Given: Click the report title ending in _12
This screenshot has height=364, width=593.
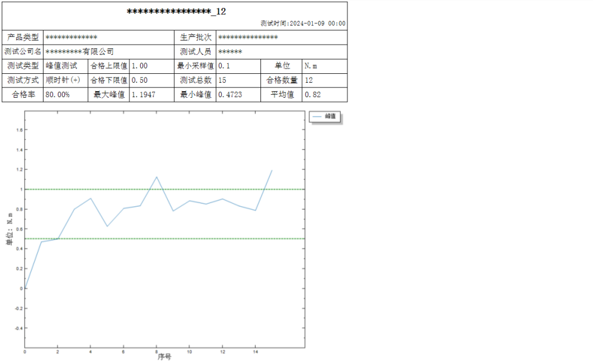Looking at the screenshot, I should (x=176, y=11).
